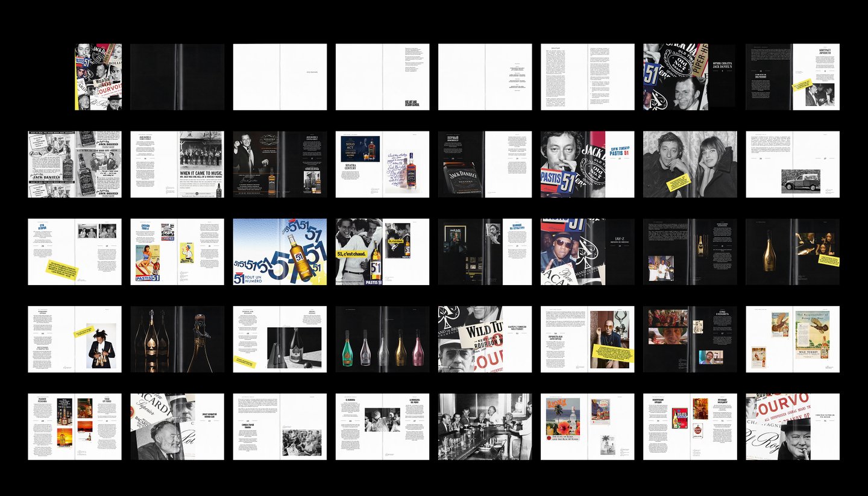Viewport: 868px width, 496px height.
Task: Open the black spread with close-up champagne bottles
Action: point(177,339)
